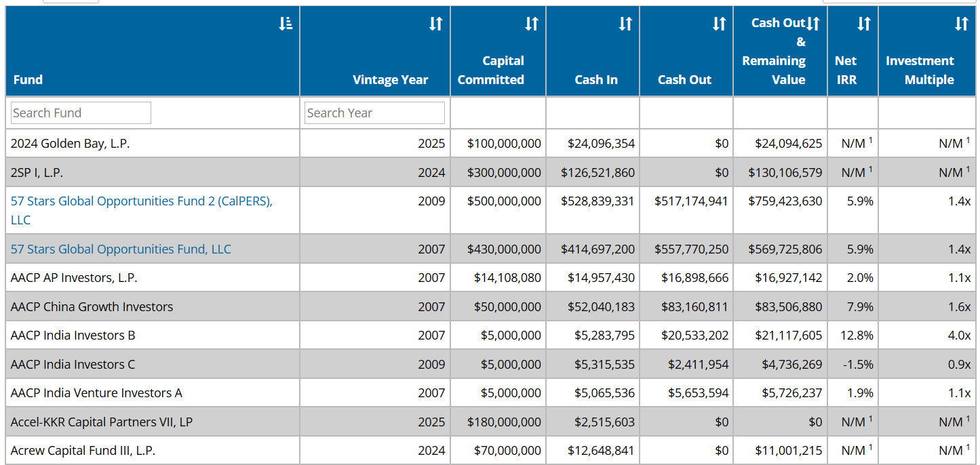Click the Vintage Year header label

[x=391, y=79]
